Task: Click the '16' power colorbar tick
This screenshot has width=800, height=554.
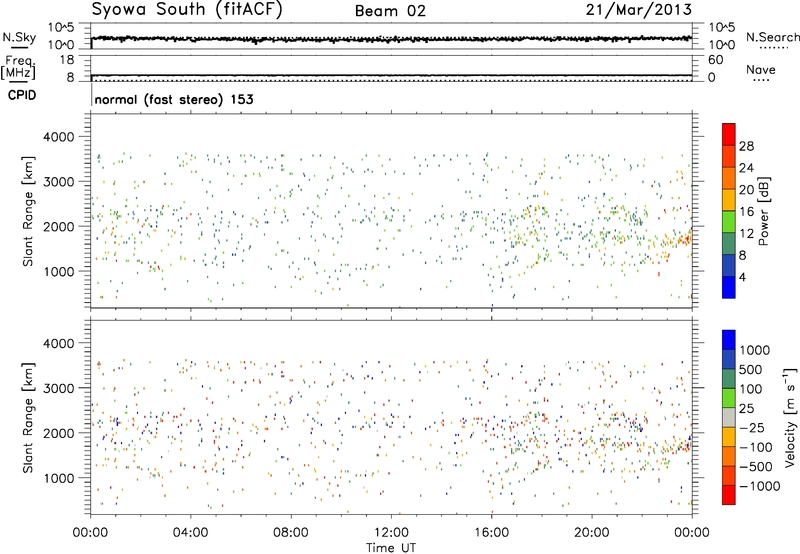Action: [746, 212]
